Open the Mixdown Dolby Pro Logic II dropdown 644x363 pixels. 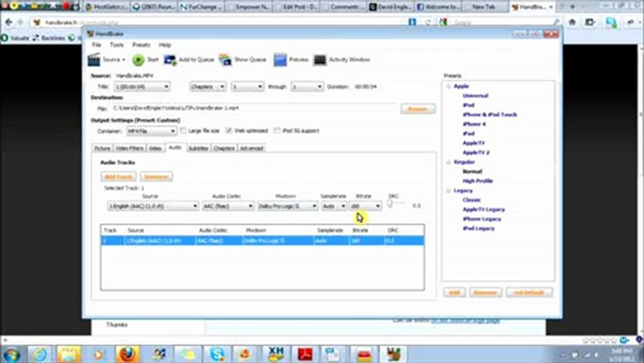click(x=288, y=206)
